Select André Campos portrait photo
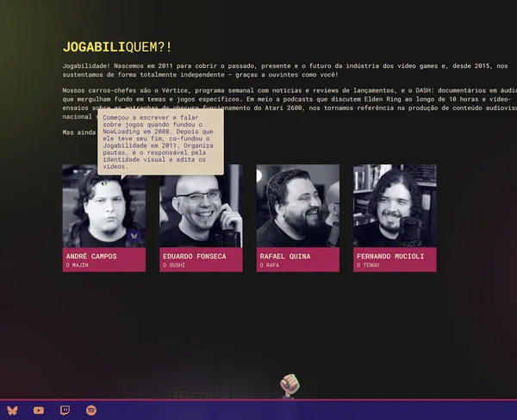The height and width of the screenshot is (420, 517). [x=104, y=206]
